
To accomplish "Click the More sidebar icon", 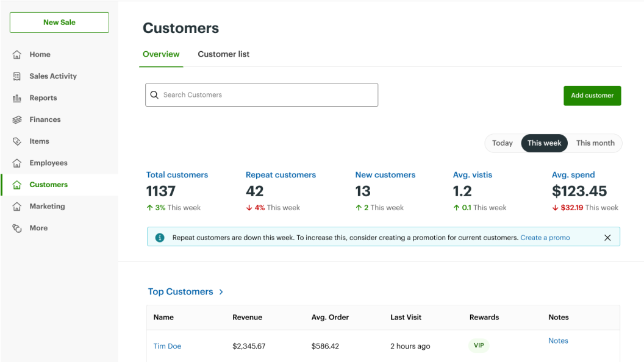I will click(x=17, y=228).
